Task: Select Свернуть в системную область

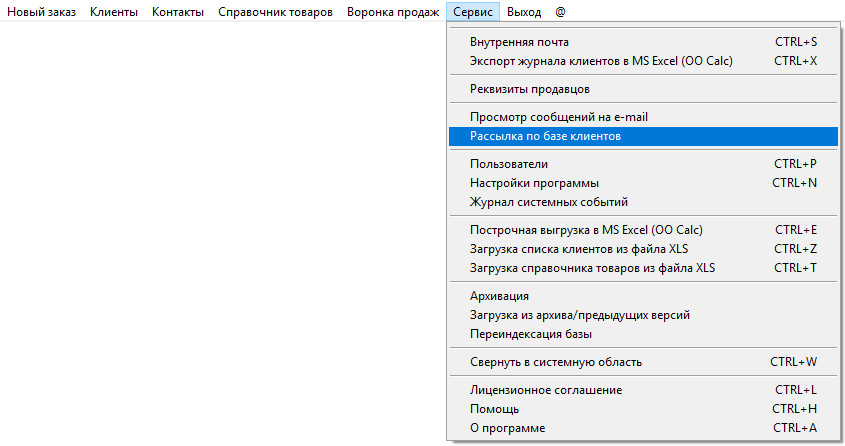Action: (555, 362)
